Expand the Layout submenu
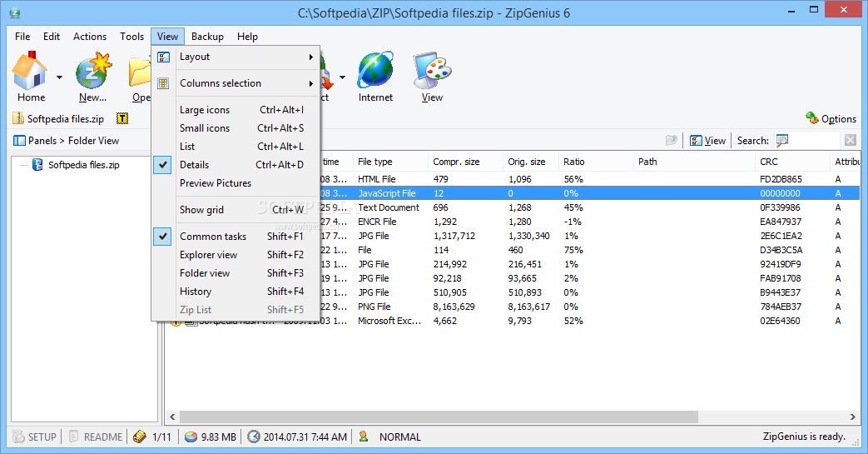This screenshot has height=454, width=868. [x=236, y=57]
